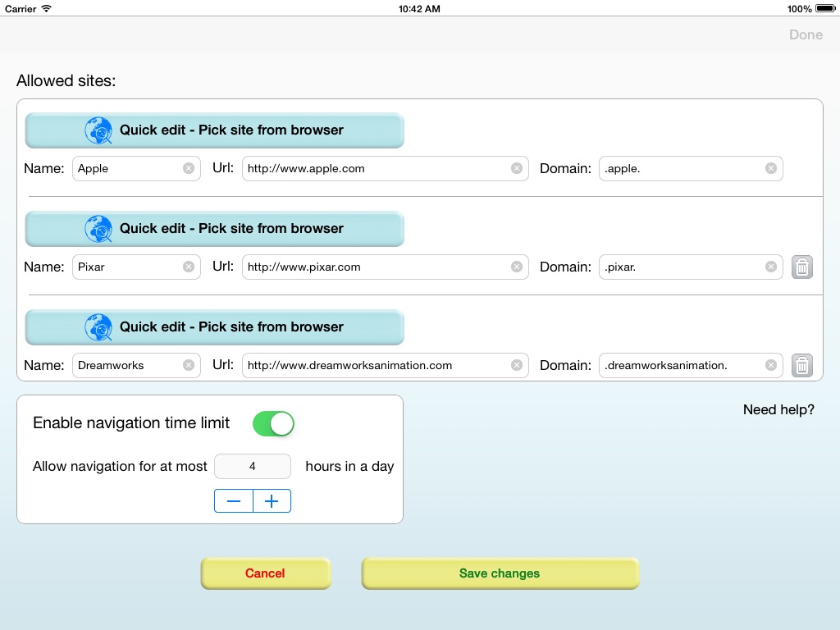This screenshot has height=630, width=840.
Task: Cancel the site changes
Action: (266, 573)
